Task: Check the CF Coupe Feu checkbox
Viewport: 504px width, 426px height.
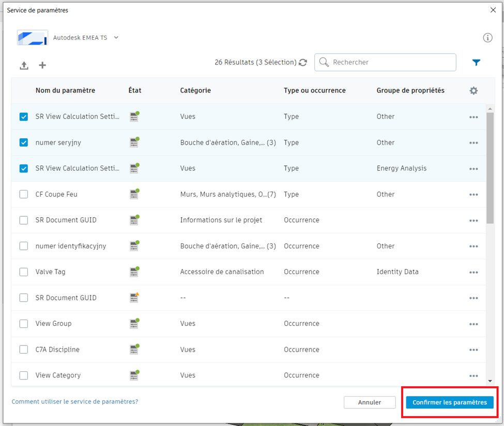Action: click(23, 194)
